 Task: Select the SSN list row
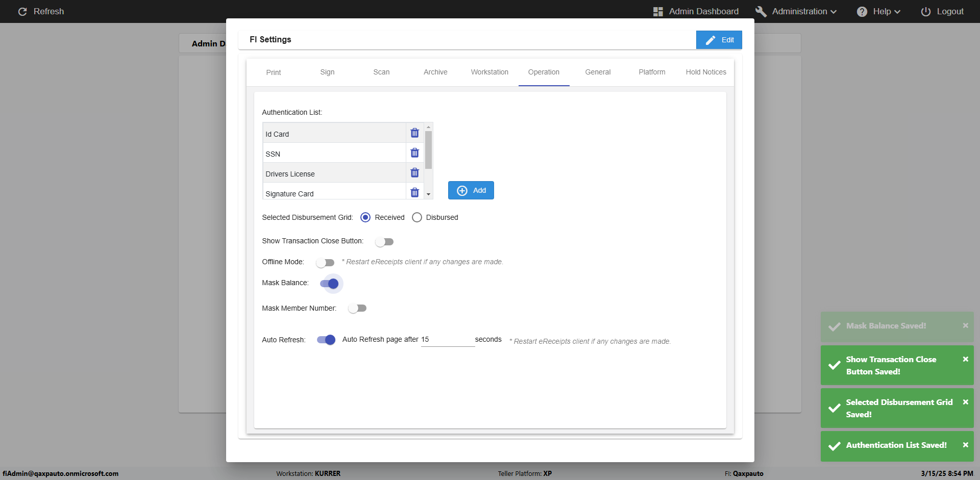pos(334,153)
